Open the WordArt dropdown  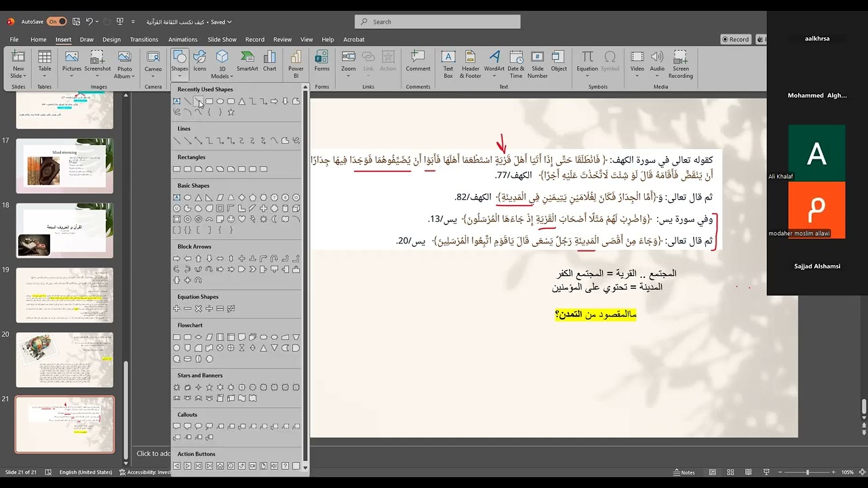tap(494, 64)
